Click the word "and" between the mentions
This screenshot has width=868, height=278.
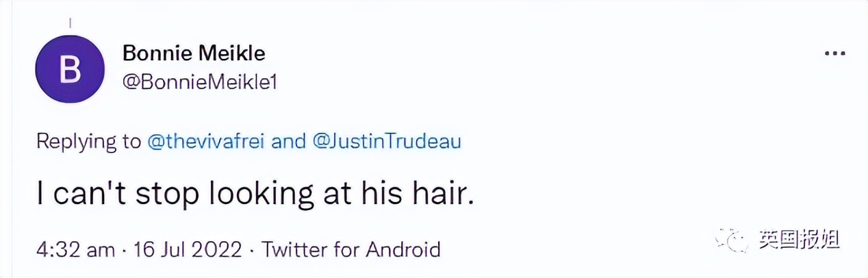point(290,142)
